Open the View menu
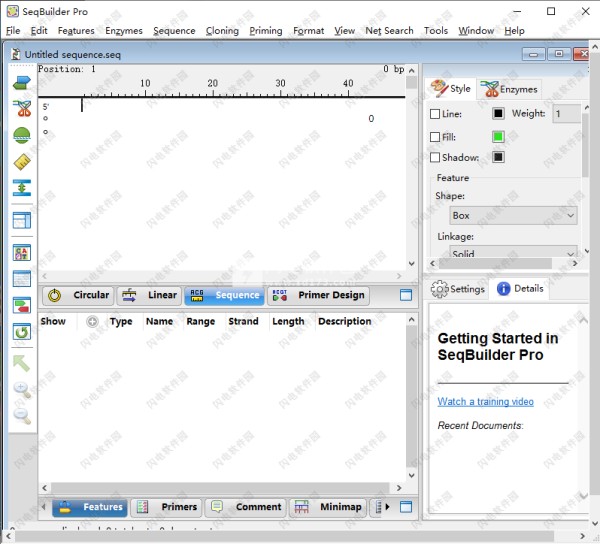The width and height of the screenshot is (600, 544). tap(344, 31)
